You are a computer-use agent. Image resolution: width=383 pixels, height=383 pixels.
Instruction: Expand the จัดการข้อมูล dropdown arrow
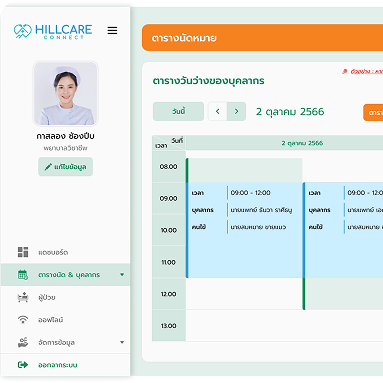(x=122, y=342)
